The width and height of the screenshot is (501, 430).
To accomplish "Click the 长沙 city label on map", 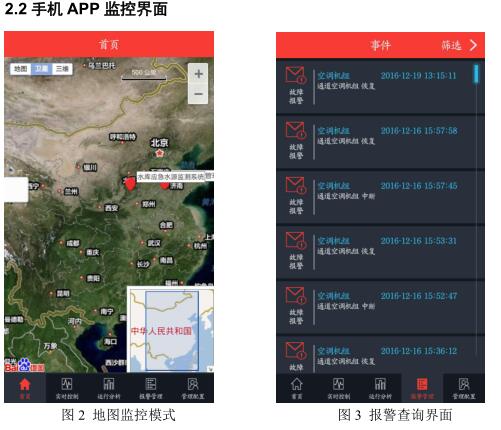I will tap(143, 264).
